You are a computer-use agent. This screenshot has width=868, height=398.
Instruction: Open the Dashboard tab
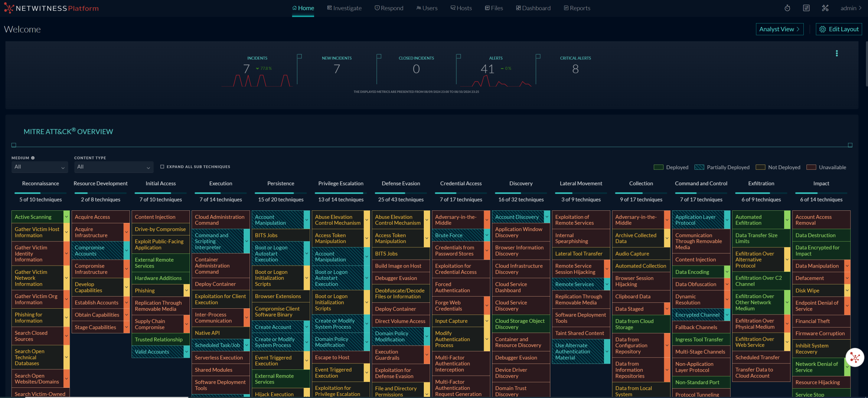(x=533, y=8)
